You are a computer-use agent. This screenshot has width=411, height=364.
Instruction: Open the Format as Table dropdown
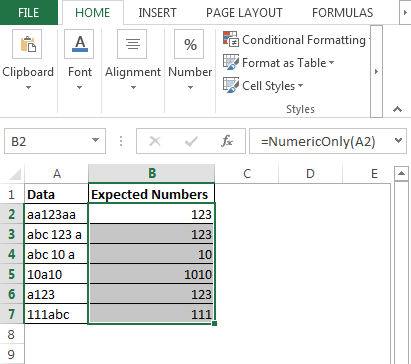pos(332,62)
